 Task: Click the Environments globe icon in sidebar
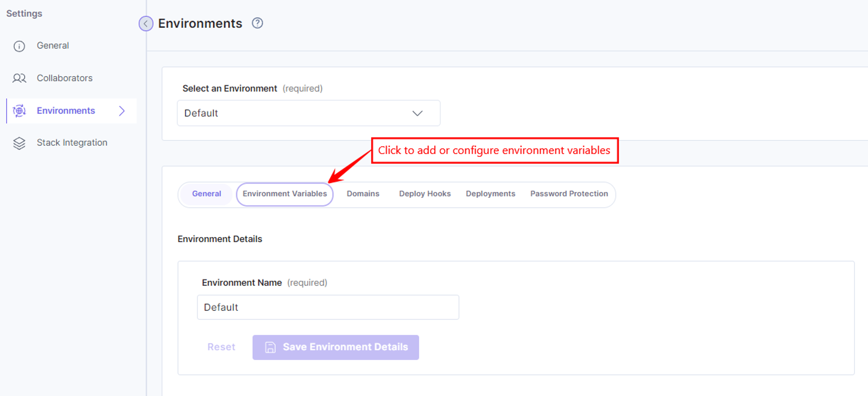tap(19, 111)
